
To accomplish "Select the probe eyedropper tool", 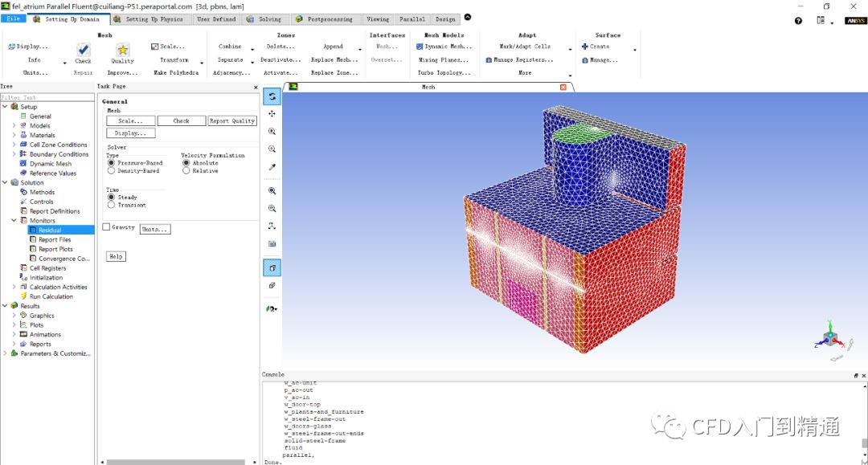I will 272,167.
